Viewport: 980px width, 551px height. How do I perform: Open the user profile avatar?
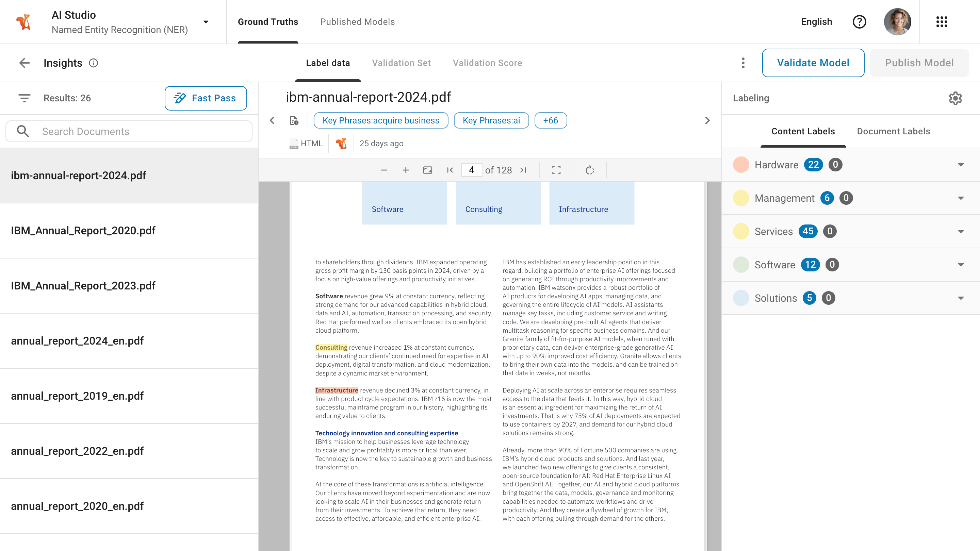coord(897,22)
